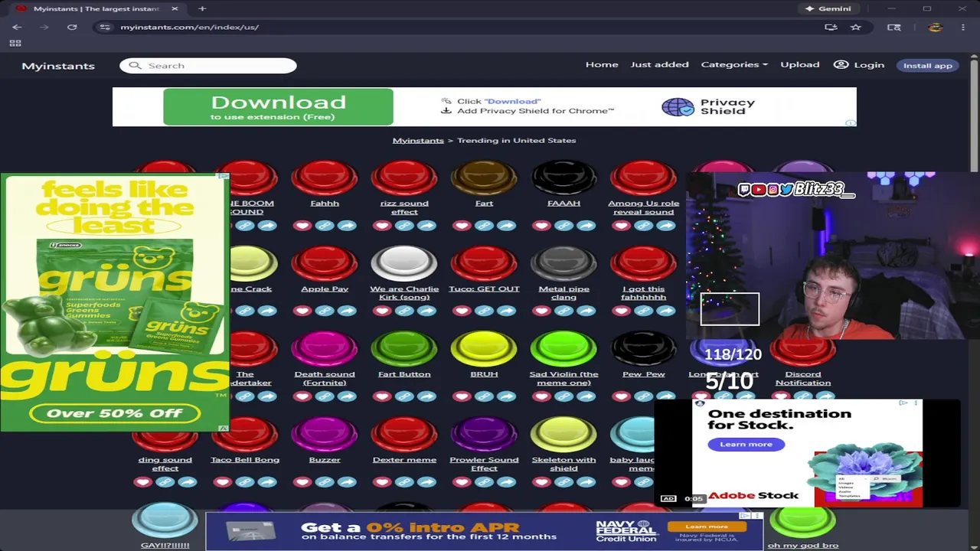
Task: Click Learn more in the Adobe Stock ad
Action: (746, 444)
